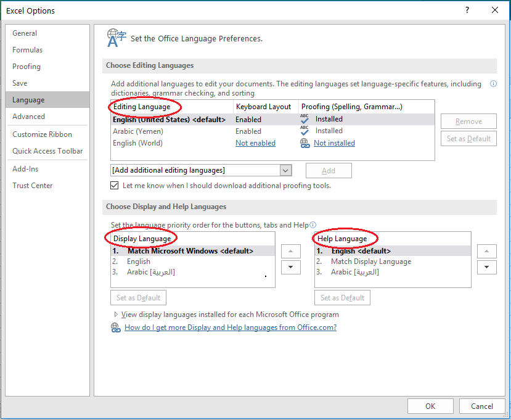Move display language up with arrow button
Screen dimensions: 511x420
291,252
